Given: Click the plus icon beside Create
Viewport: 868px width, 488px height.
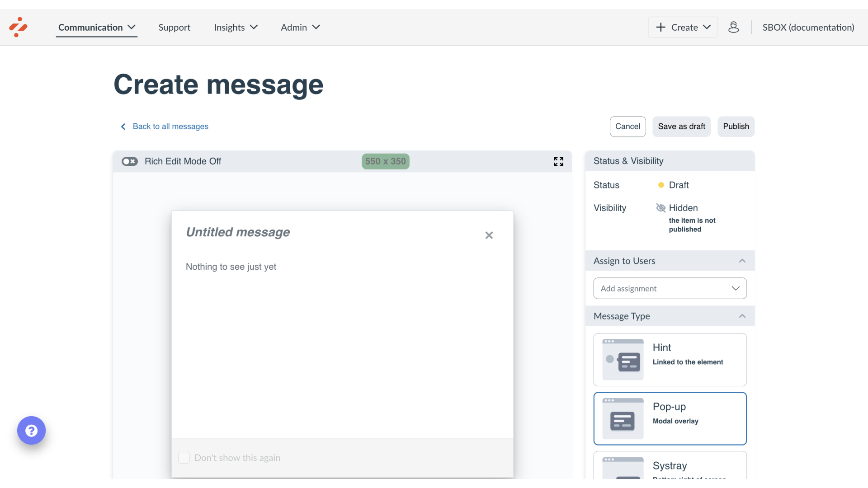Looking at the screenshot, I should coord(660,27).
